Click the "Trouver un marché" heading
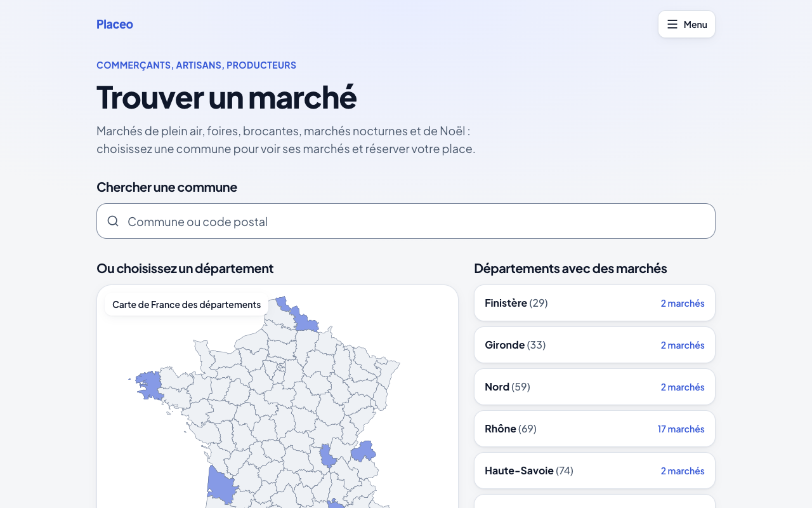 226,97
